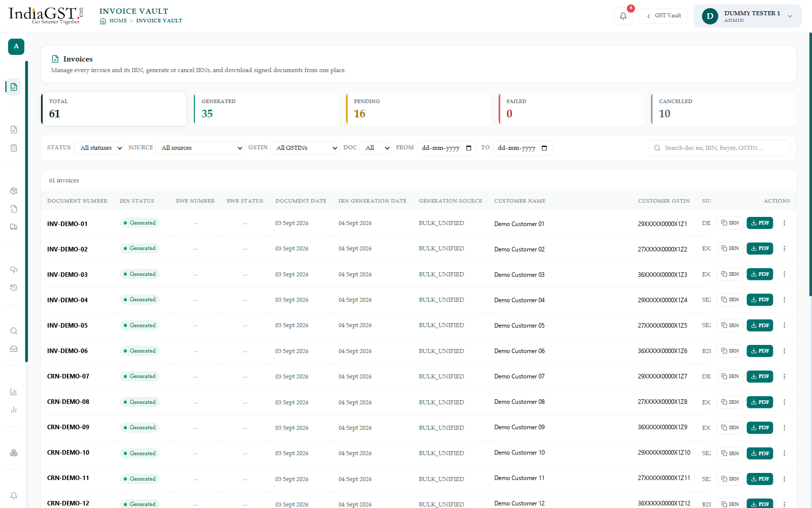Click the sidebar vertical scrollbar
Screen dimensions: 812x508
coord(26,211)
